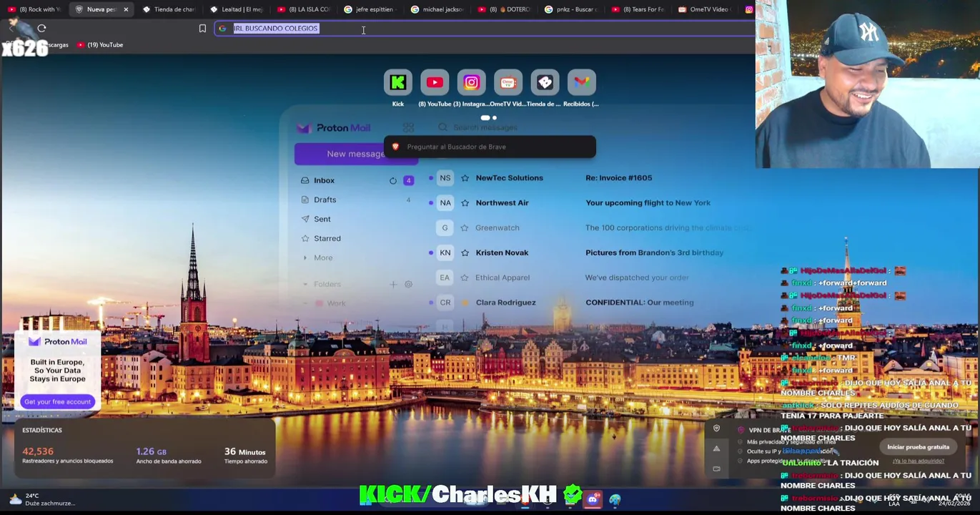The width and height of the screenshot is (980, 515).
Task: Open the Recibidos Gmail shortcut tile
Action: pos(581,83)
